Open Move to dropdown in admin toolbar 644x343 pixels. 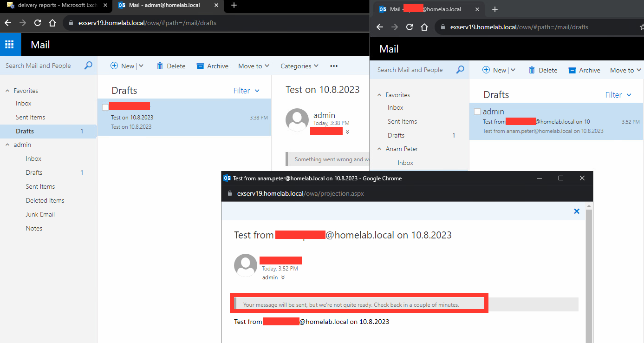[x=254, y=66]
